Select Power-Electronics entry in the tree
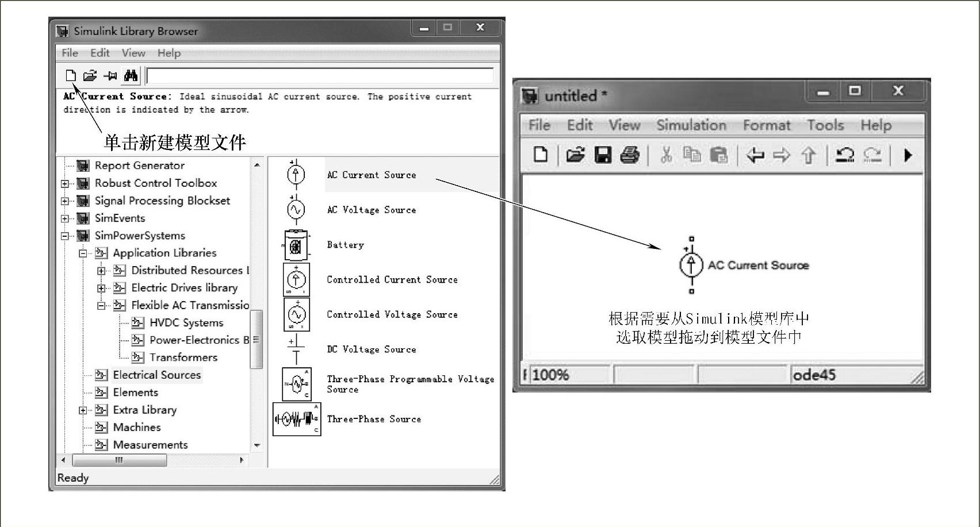 point(199,340)
